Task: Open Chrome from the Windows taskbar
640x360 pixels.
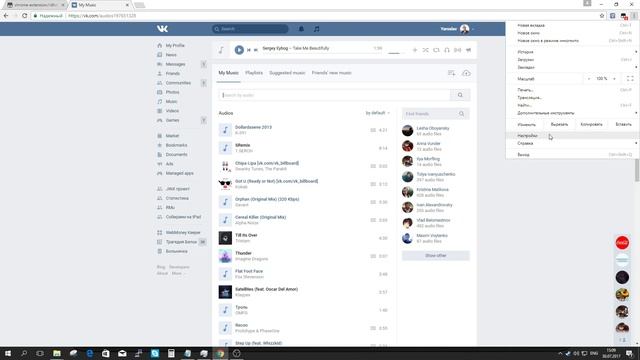Action: (x=220, y=353)
